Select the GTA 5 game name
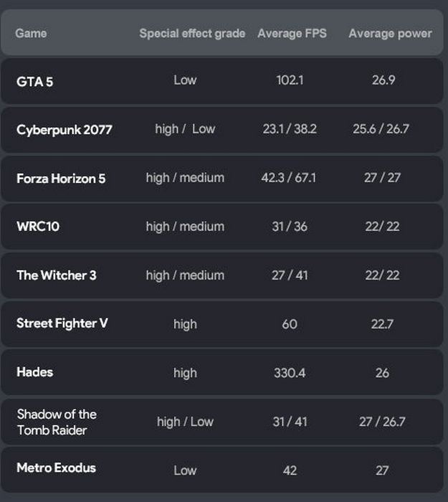This screenshot has height=502, width=448. pyautogui.click(x=35, y=81)
